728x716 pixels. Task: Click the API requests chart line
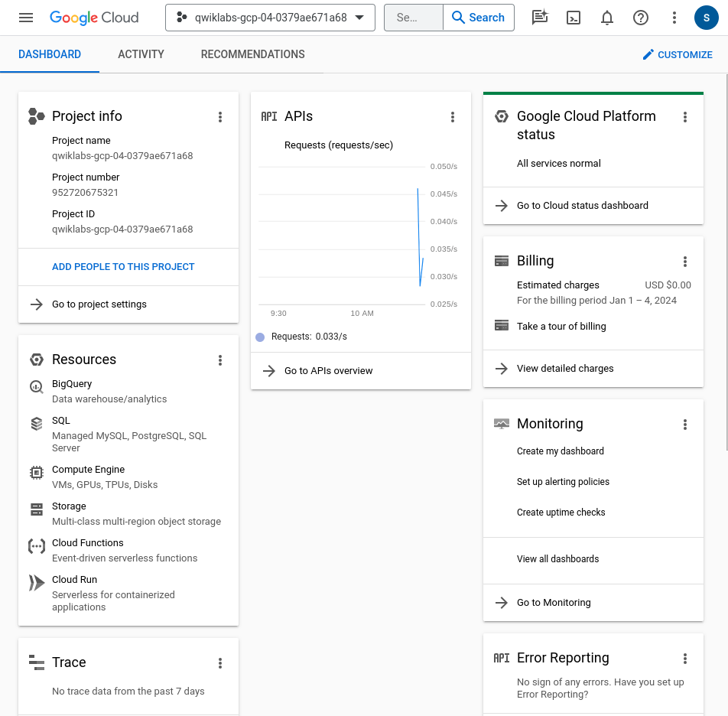coord(419,237)
